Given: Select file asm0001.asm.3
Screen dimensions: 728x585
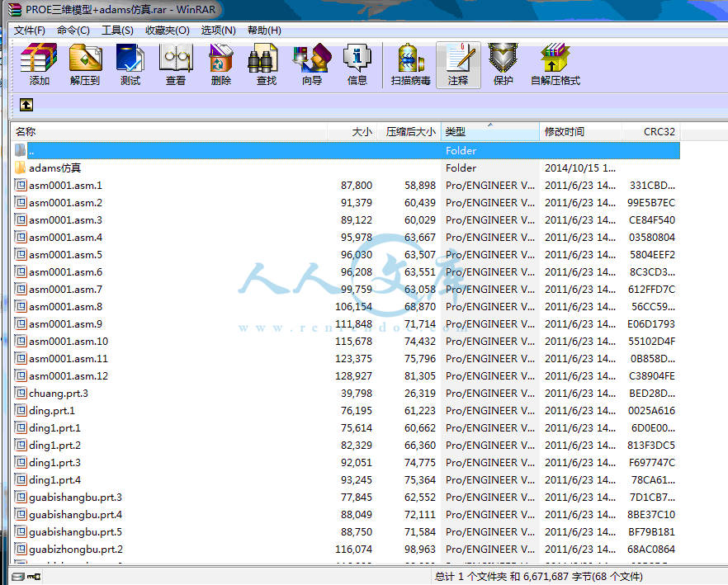Looking at the screenshot, I should 65,220.
